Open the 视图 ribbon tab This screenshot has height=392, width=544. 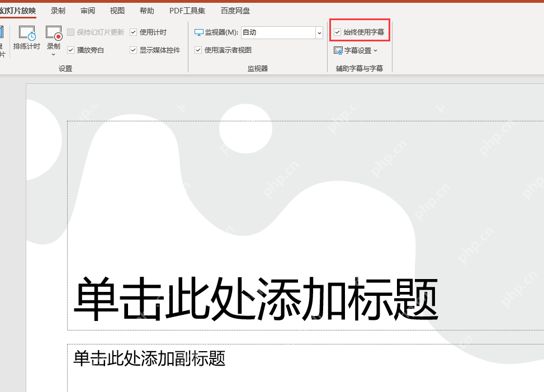(117, 11)
